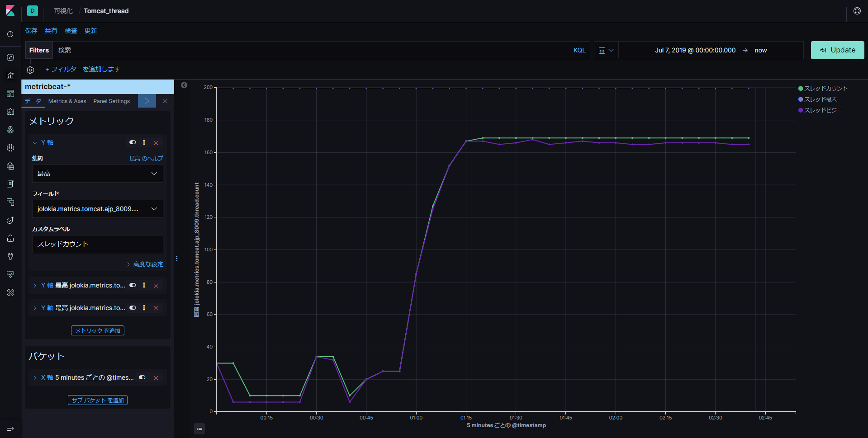Open Maps from the sidebar icon

(10, 130)
